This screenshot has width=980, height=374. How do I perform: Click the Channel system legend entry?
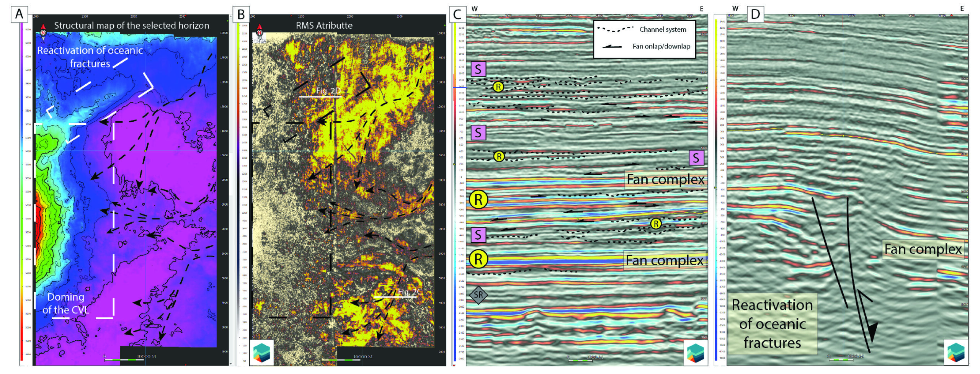point(662,29)
